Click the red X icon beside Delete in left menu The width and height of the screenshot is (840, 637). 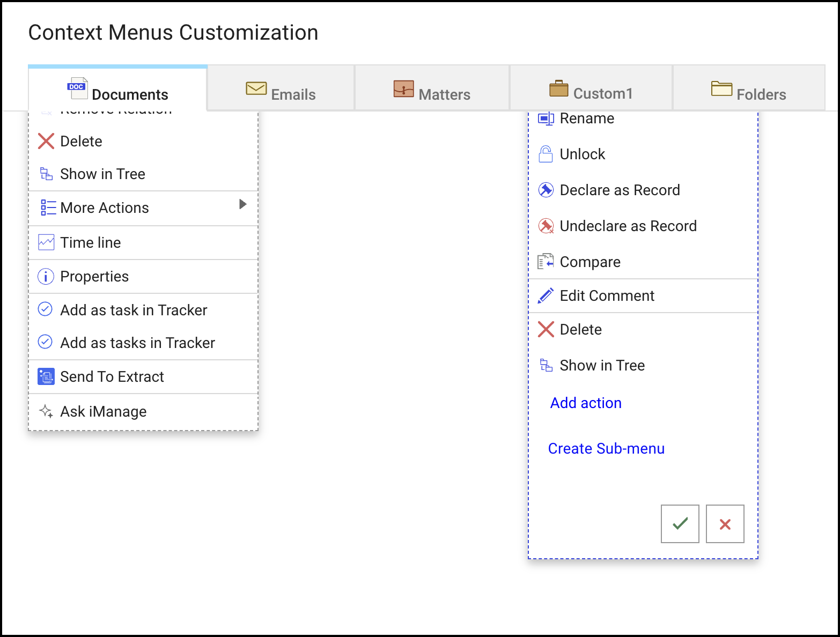tap(46, 142)
